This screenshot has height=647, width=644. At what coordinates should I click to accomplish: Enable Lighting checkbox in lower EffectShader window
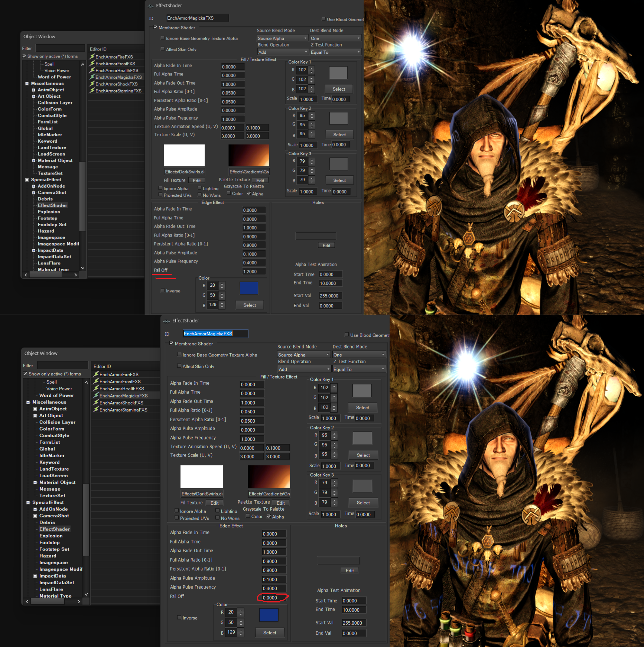point(218,511)
